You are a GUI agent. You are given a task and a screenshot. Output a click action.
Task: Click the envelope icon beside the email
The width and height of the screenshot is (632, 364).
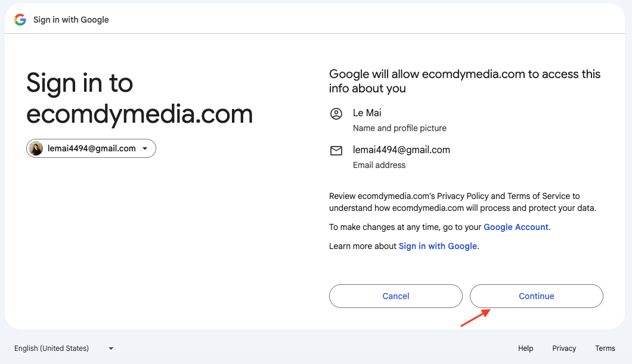pos(336,151)
